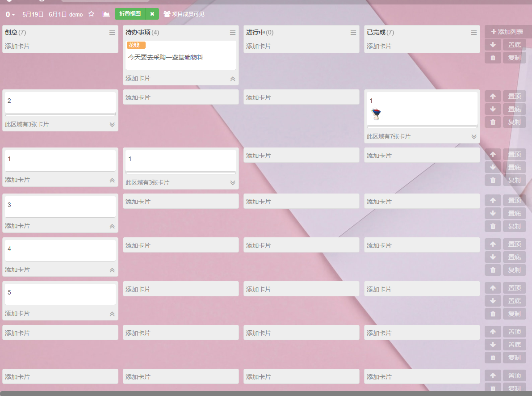532x396 pixels.
Task: Click 置顶 for the card 3 swimlane
Action: 515,200
